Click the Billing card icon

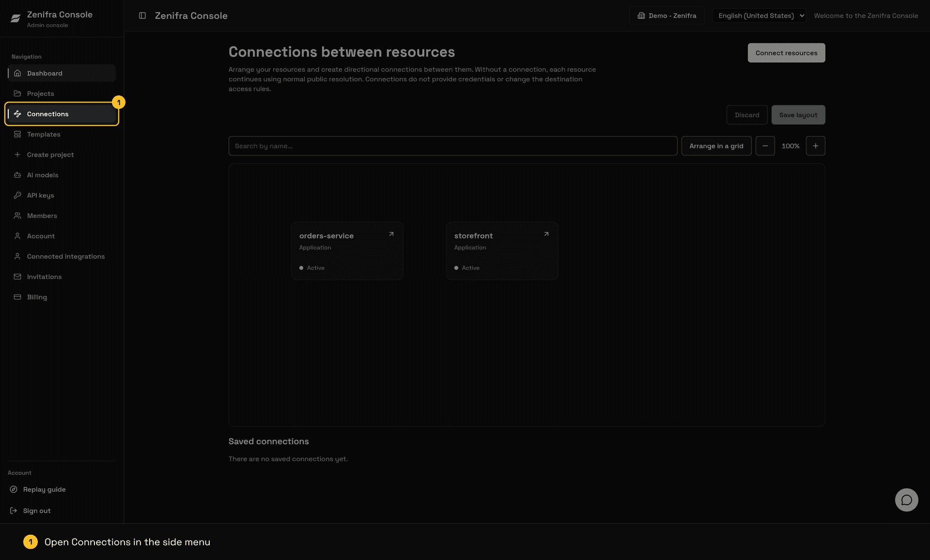click(x=17, y=297)
